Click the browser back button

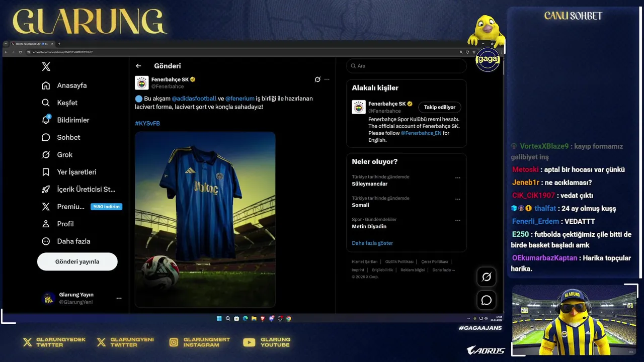6,52
